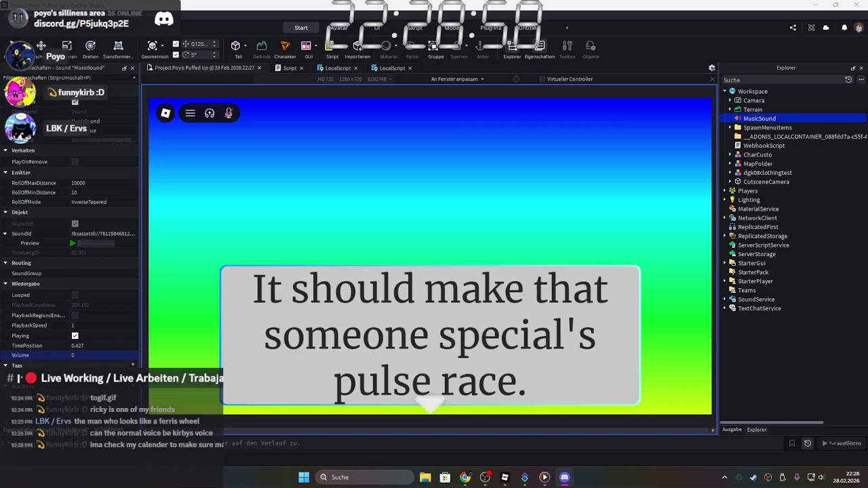Click the Charakter tool icon
Image resolution: width=868 pixels, height=488 pixels.
285,45
